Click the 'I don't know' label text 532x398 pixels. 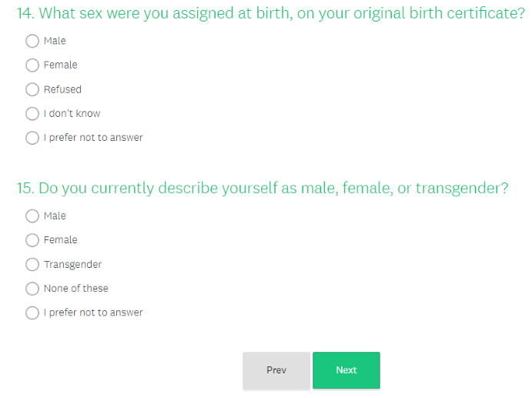[72, 114]
